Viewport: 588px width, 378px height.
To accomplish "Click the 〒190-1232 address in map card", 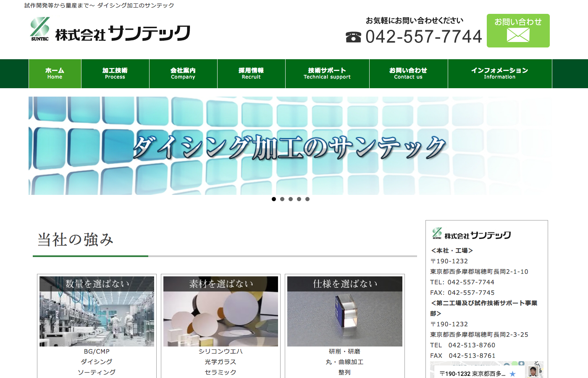I will click(x=472, y=374).
